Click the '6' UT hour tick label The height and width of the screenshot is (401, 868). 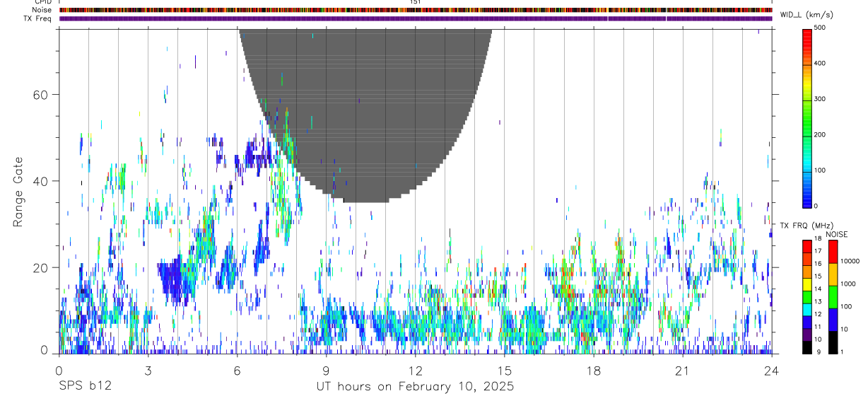237,371
